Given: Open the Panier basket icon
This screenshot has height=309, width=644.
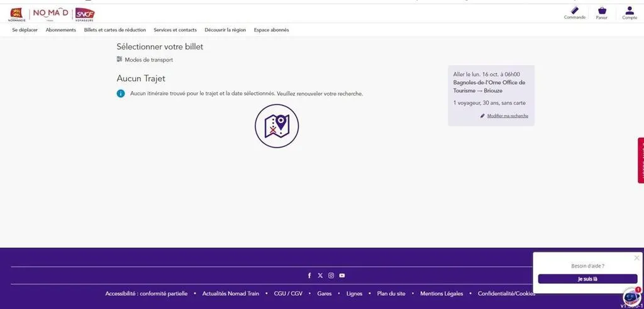Looking at the screenshot, I should (x=602, y=12).
